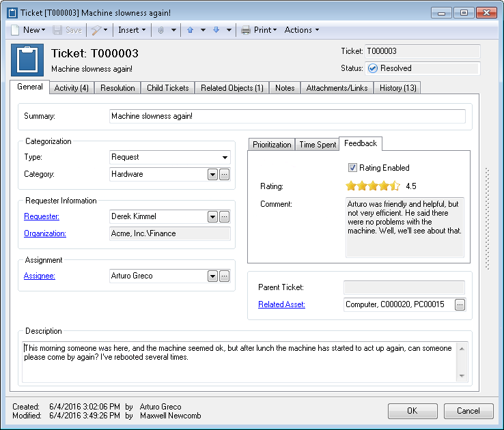Click the blue up arrow icon
Screen dimensions: 504x430
pos(191,30)
